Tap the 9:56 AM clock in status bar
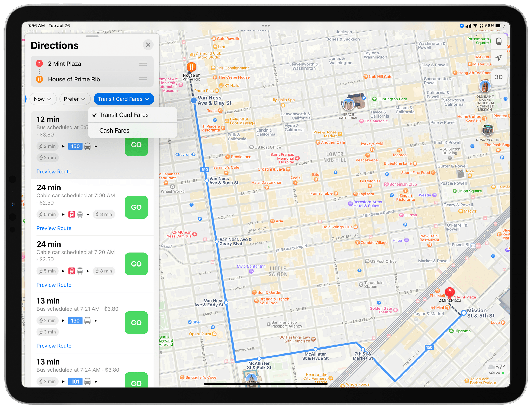 36,26
